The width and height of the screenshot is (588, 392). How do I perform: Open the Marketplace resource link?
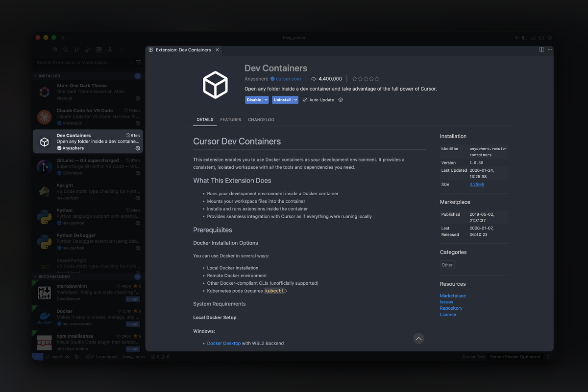[453, 296]
